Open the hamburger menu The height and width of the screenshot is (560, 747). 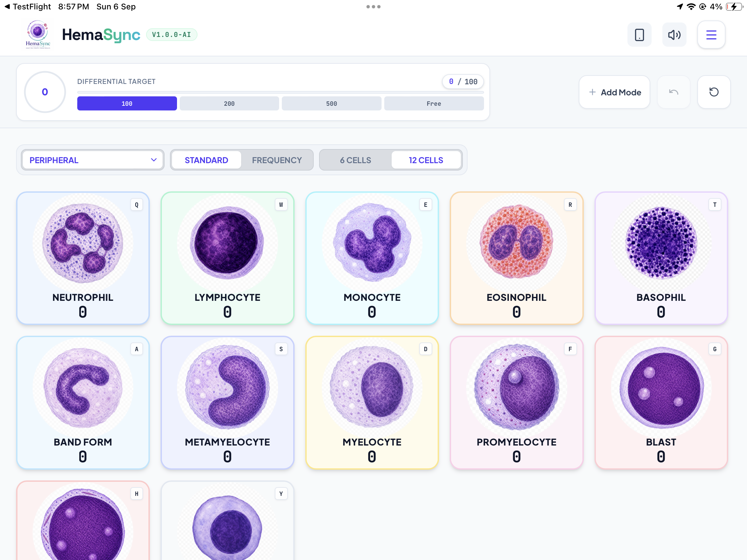coord(711,35)
